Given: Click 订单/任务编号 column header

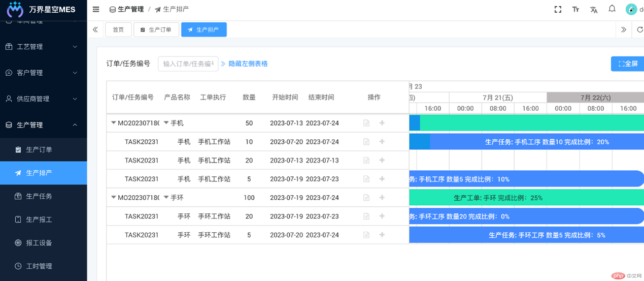Looking at the screenshot, I should tap(133, 97).
